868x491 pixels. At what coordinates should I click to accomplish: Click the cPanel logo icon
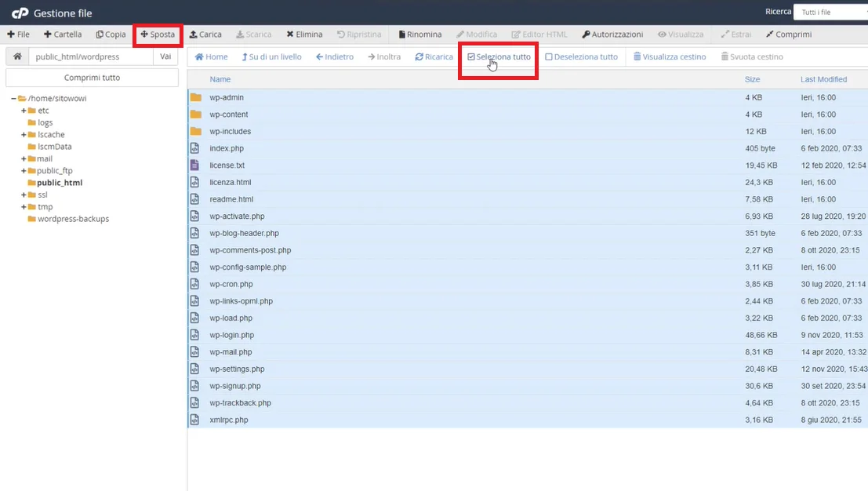click(20, 13)
